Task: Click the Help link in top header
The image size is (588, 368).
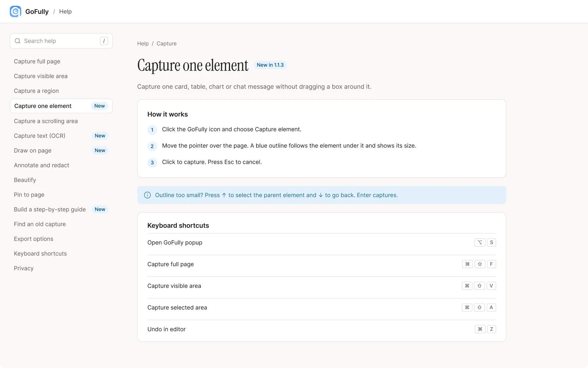Action: pos(65,11)
